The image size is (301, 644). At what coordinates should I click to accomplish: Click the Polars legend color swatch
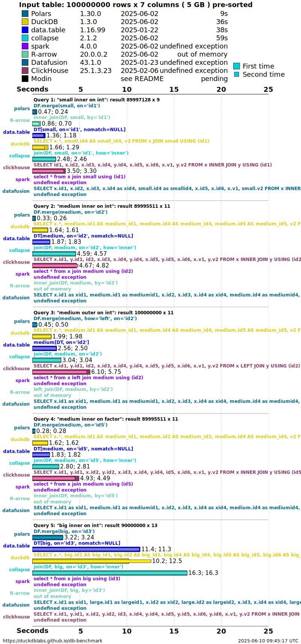[x=25, y=14]
